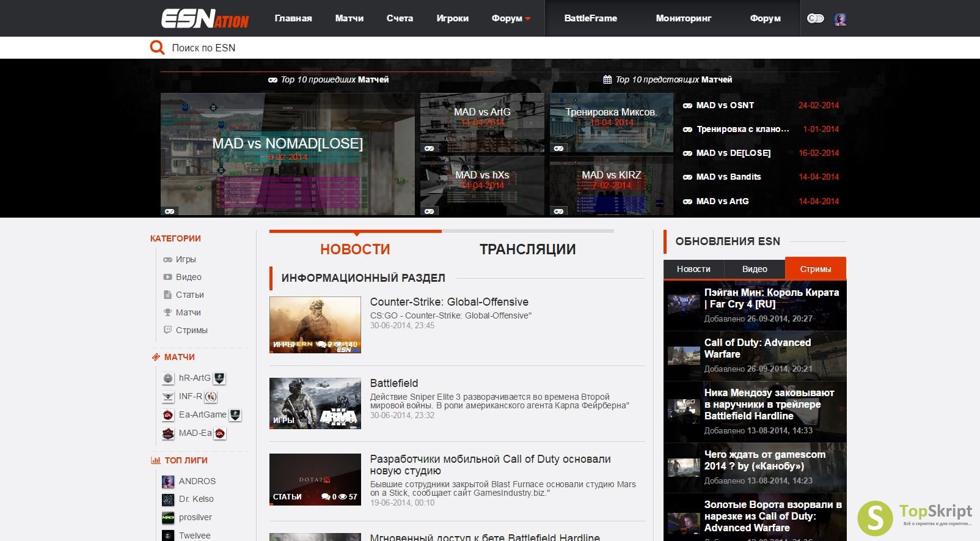Open the MAD vs NOMAD[LOSE] match banner

[x=288, y=154]
